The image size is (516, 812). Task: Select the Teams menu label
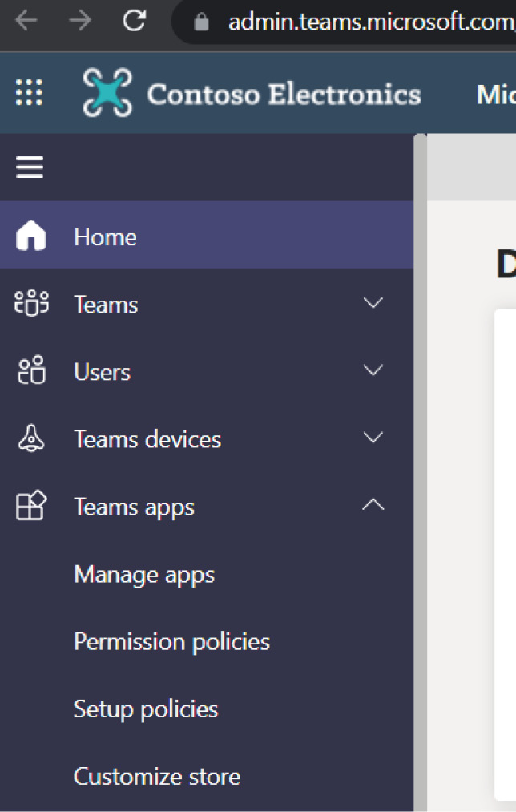(106, 305)
